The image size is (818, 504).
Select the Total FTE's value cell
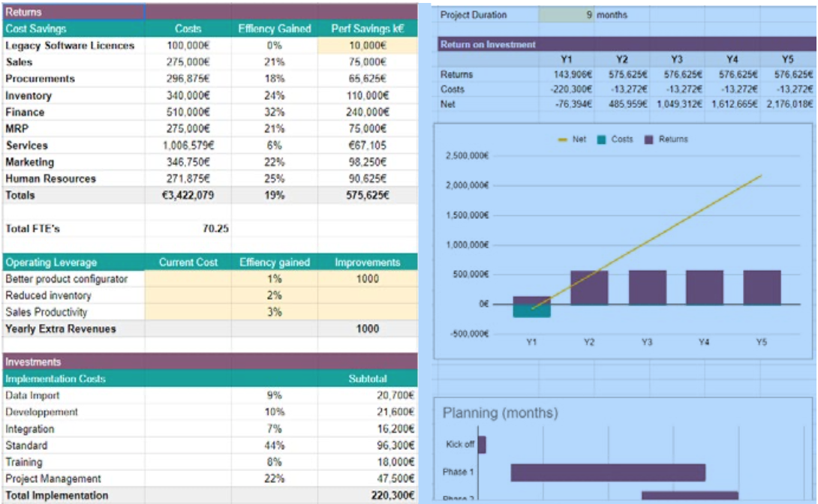tap(215, 229)
